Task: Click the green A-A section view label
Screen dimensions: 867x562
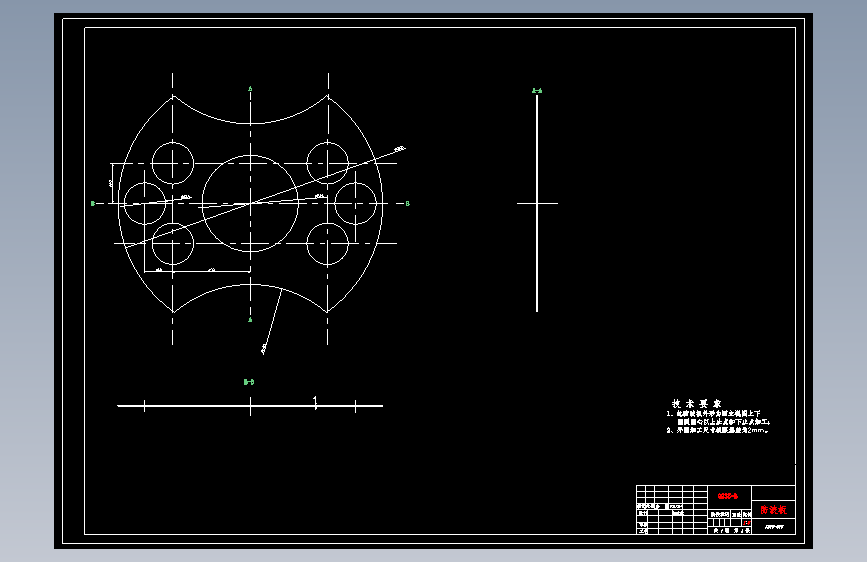Action: [537, 90]
